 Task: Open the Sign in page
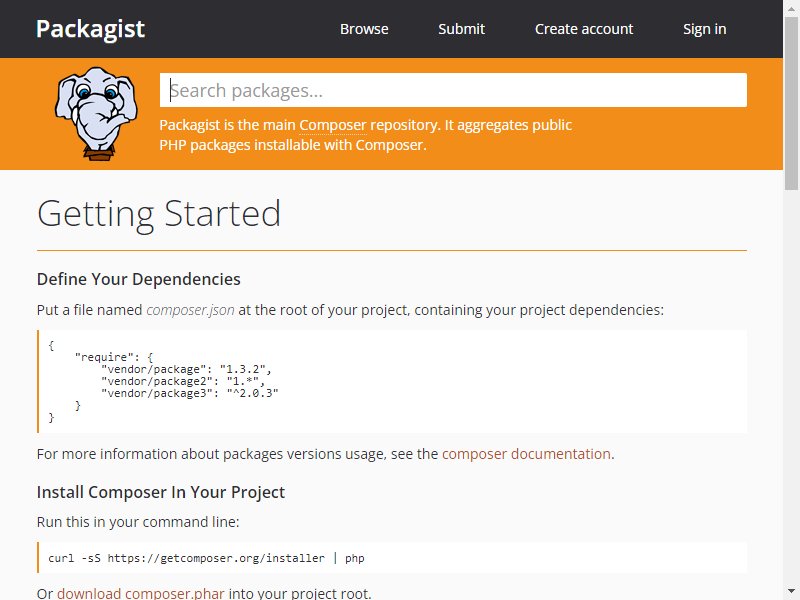[704, 29]
